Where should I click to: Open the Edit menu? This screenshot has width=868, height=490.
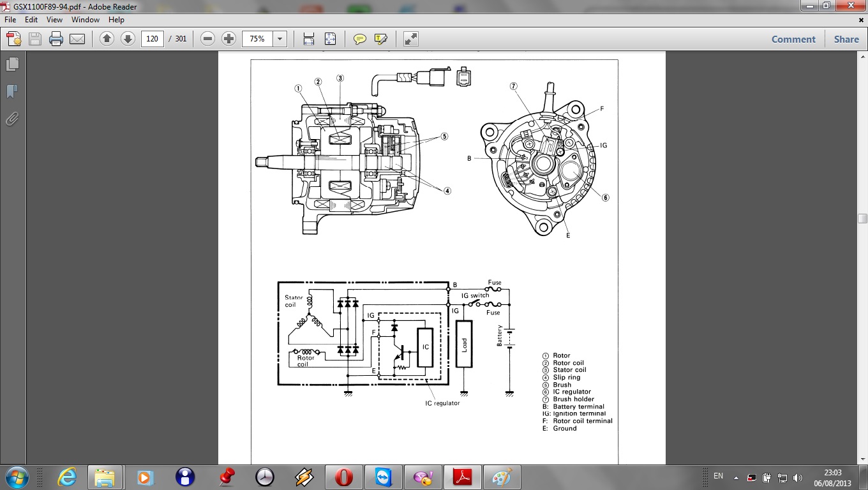31,20
